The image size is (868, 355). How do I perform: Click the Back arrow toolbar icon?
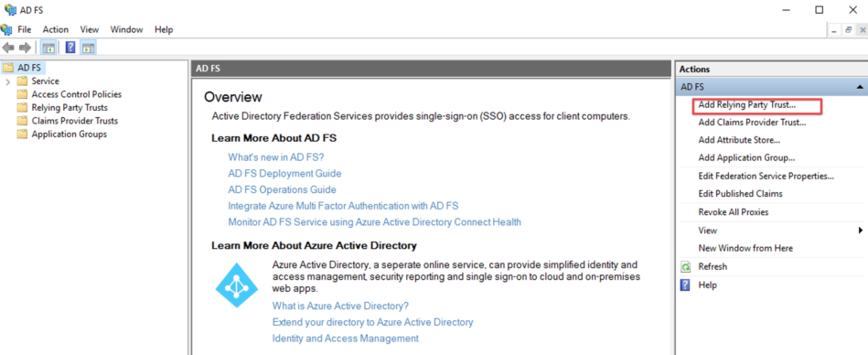pyautogui.click(x=8, y=48)
